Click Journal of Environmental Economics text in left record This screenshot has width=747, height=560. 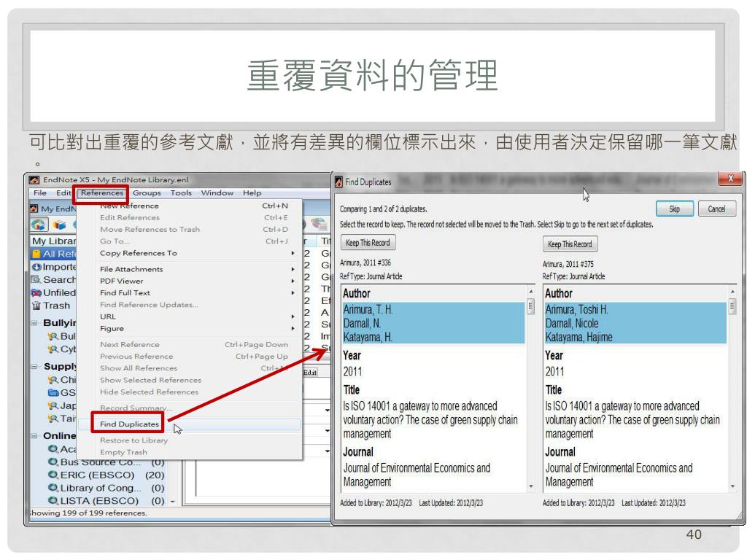417,475
